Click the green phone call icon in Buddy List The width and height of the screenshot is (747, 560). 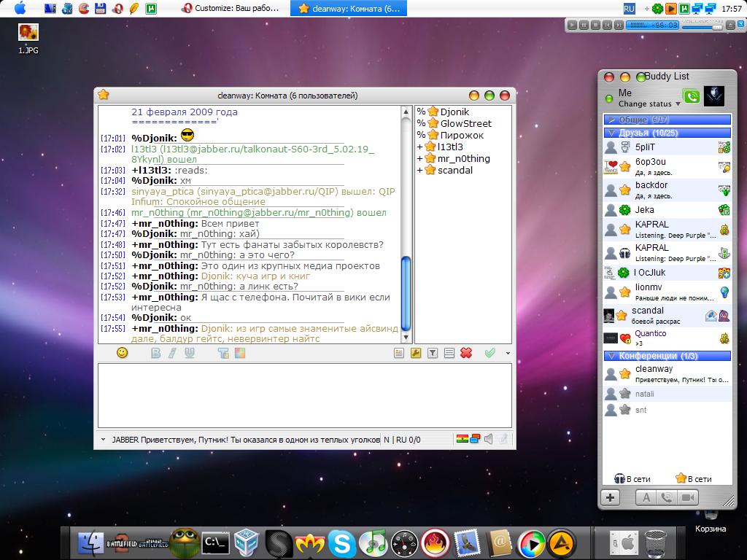click(x=690, y=96)
